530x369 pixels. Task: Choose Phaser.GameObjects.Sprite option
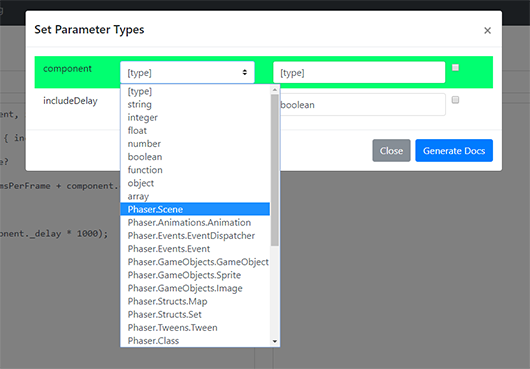coord(195,275)
